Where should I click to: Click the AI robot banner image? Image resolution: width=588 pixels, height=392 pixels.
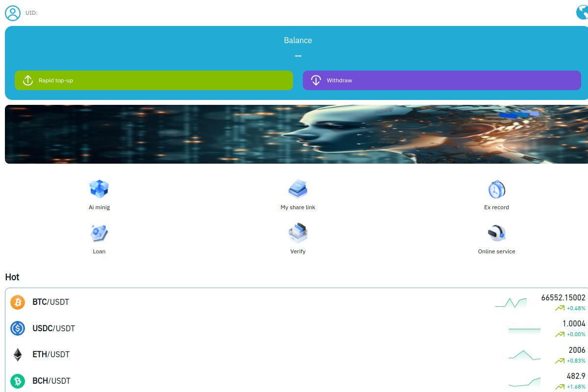[296, 134]
